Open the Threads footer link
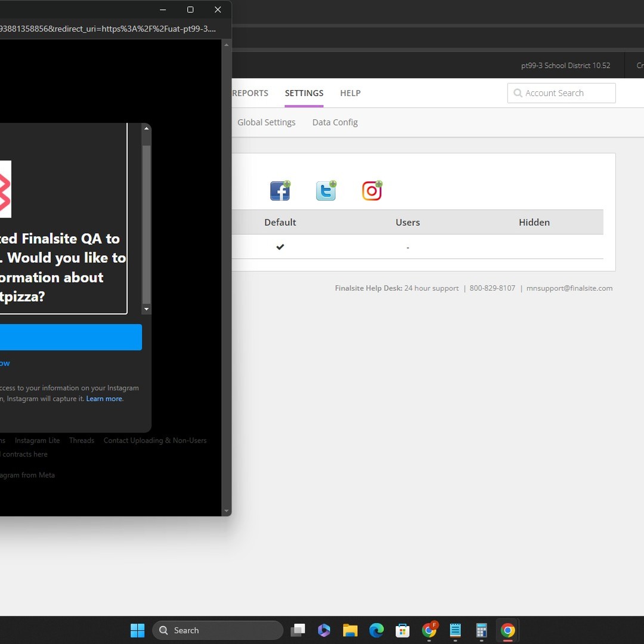This screenshot has height=644, width=644. [x=82, y=440]
